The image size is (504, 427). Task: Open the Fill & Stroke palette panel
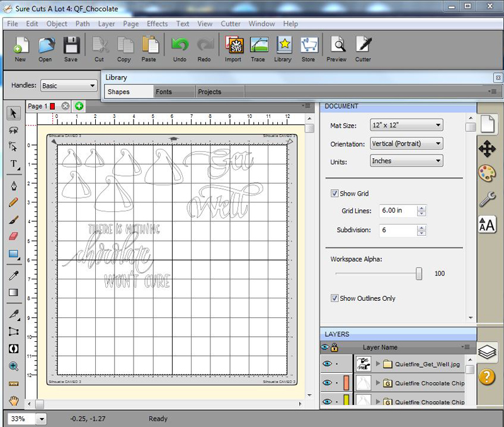click(487, 173)
